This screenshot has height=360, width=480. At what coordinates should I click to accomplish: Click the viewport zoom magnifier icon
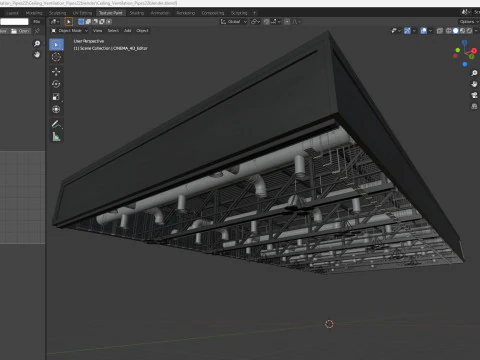474,73
